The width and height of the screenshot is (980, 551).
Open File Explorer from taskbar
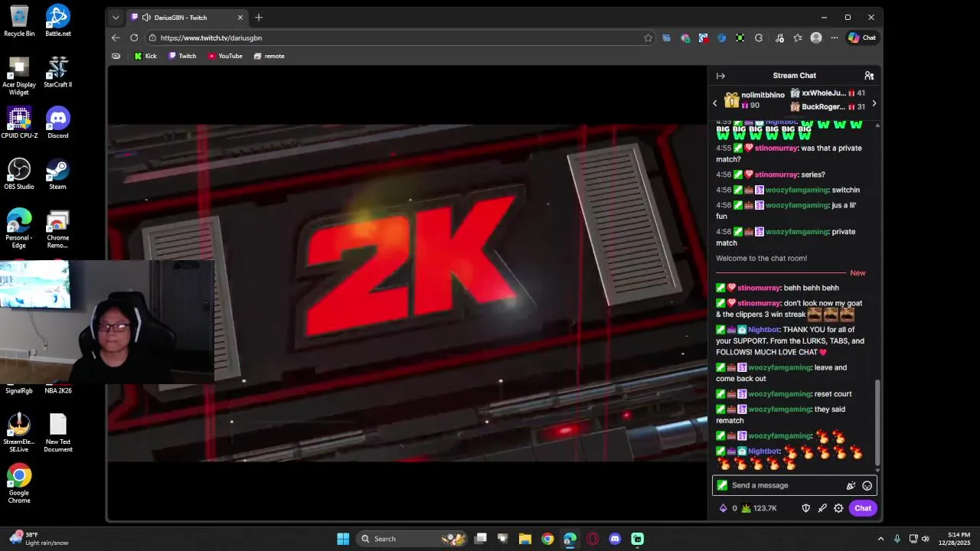(x=525, y=539)
